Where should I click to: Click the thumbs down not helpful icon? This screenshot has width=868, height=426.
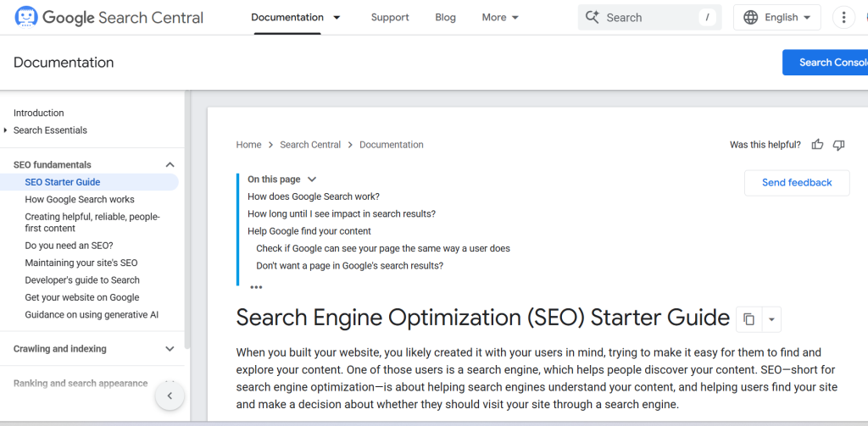point(838,145)
